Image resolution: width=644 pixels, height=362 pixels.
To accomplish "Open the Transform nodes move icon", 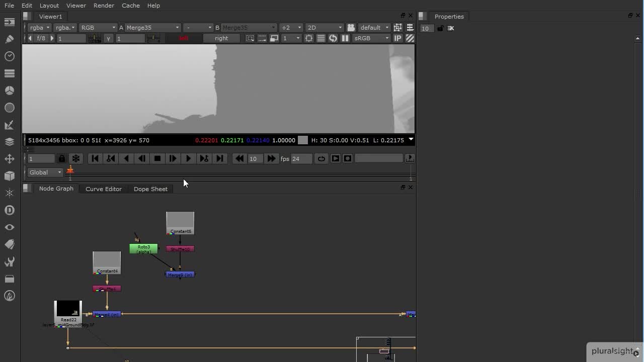I will coord(10,159).
